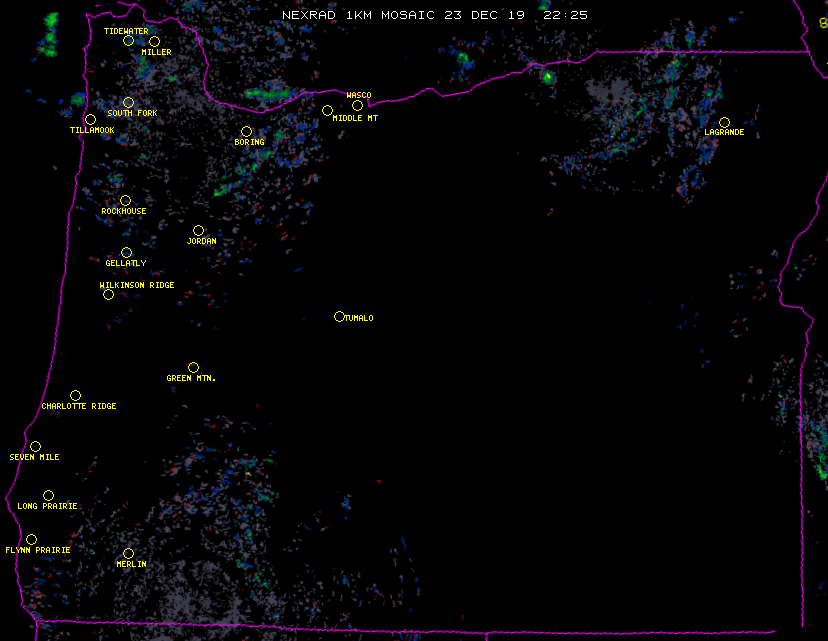
Task: Click the Charlotte Ridge station marker
Action: coord(75,396)
